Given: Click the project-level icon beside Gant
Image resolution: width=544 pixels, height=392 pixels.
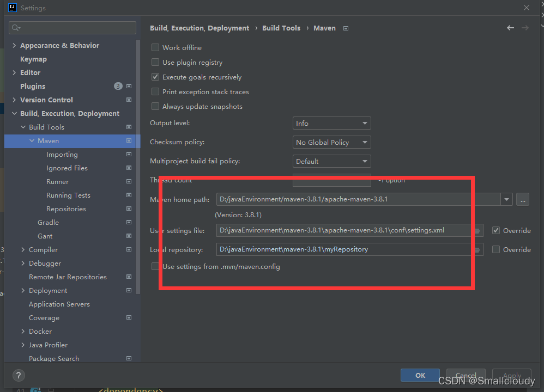Looking at the screenshot, I should (x=129, y=236).
